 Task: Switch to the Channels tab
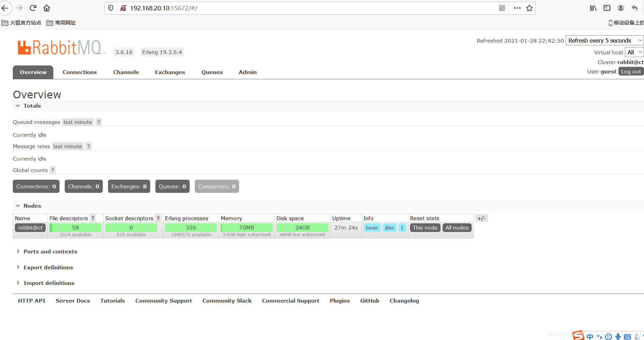click(x=126, y=72)
